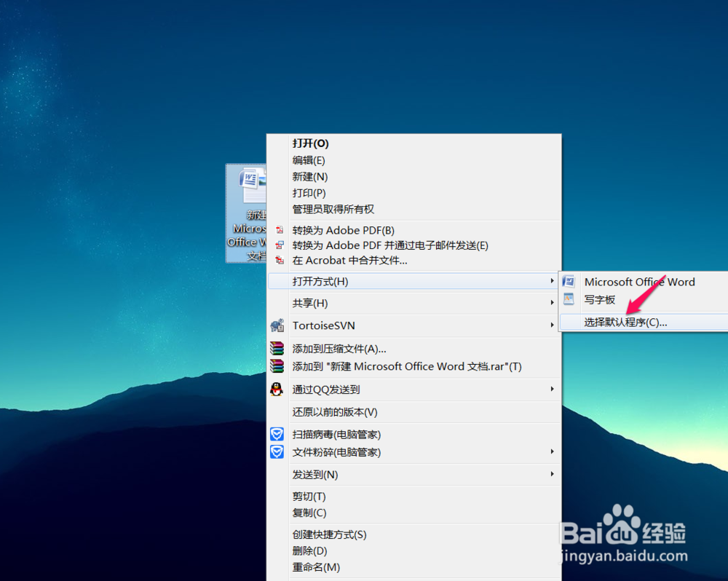
Task: Choose 打开(O) from context menu
Action: pyautogui.click(x=414, y=143)
